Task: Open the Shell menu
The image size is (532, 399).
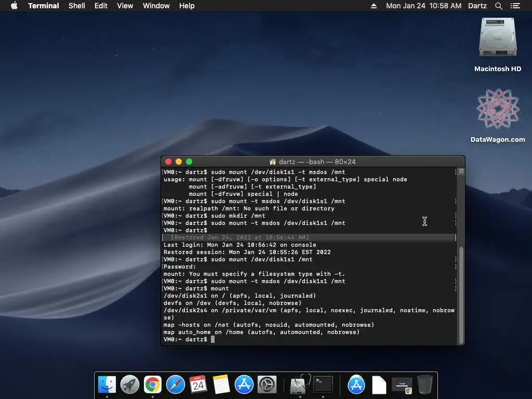Action: (77, 6)
